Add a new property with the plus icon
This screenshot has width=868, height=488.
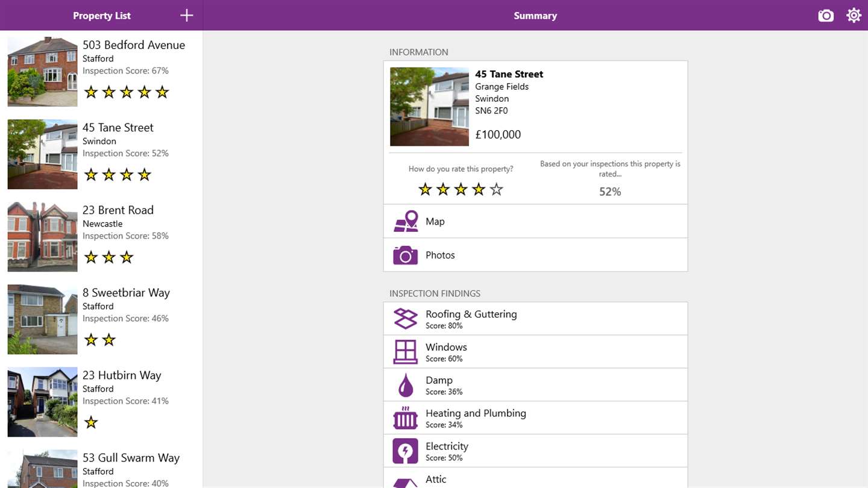[x=187, y=16]
